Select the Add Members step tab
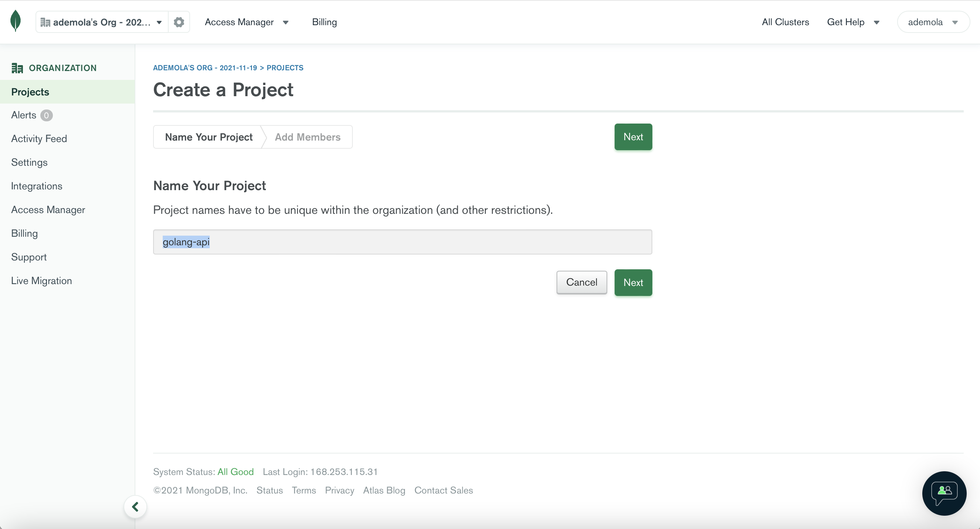This screenshot has height=529, width=980. tap(307, 137)
